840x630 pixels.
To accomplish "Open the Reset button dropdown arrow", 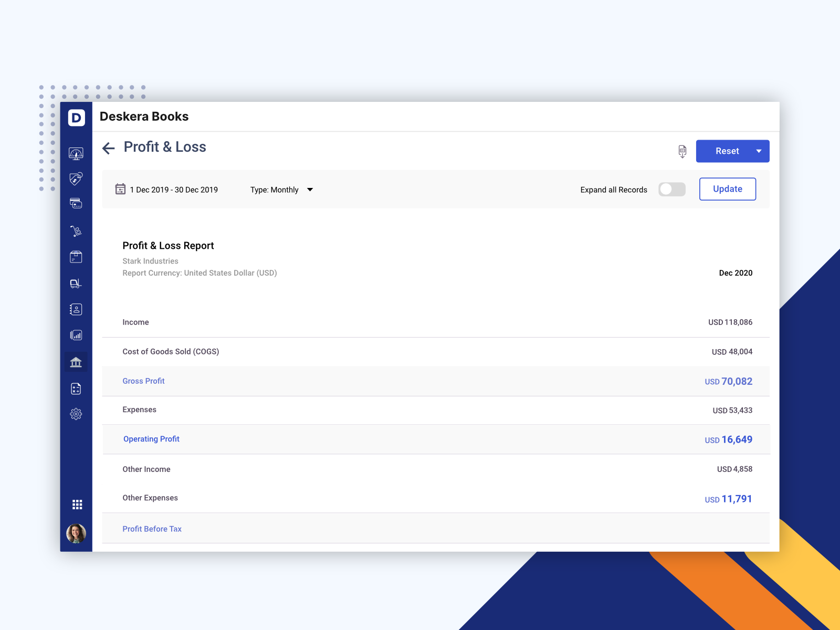I will tap(759, 151).
